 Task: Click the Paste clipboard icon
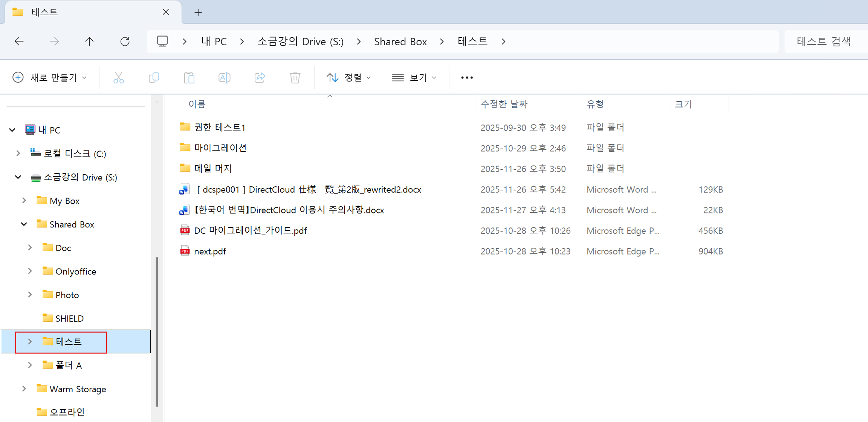189,78
